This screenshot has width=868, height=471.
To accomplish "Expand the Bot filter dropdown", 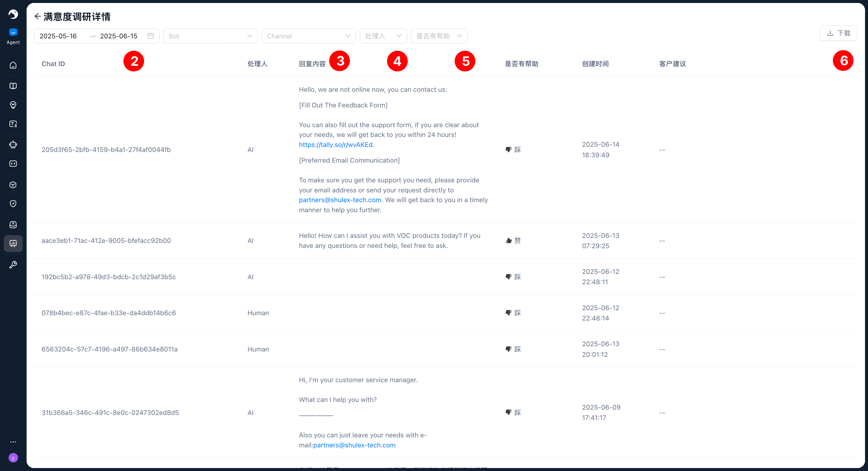I will [x=210, y=36].
